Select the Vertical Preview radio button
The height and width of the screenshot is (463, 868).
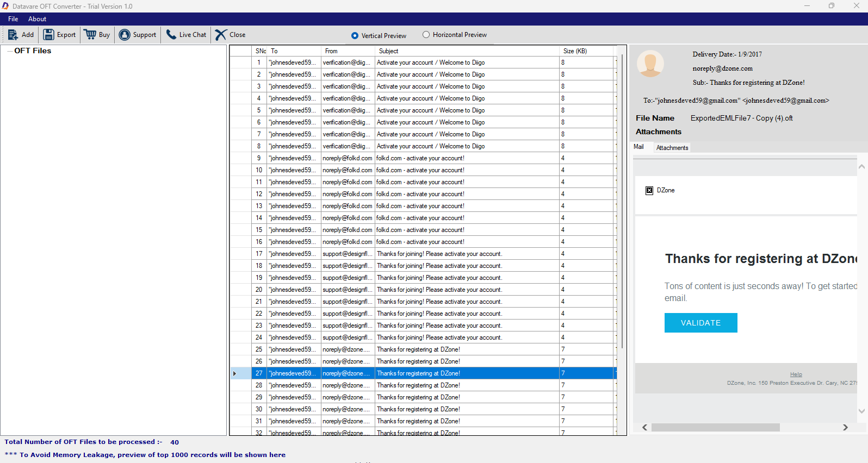[x=355, y=36]
